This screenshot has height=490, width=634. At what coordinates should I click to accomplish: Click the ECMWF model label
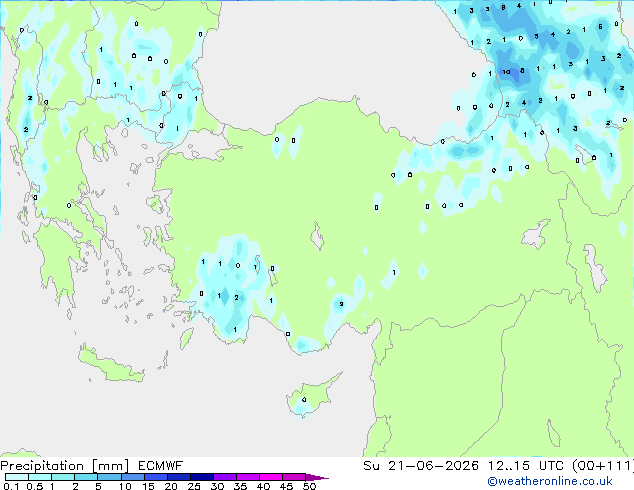pos(161,466)
